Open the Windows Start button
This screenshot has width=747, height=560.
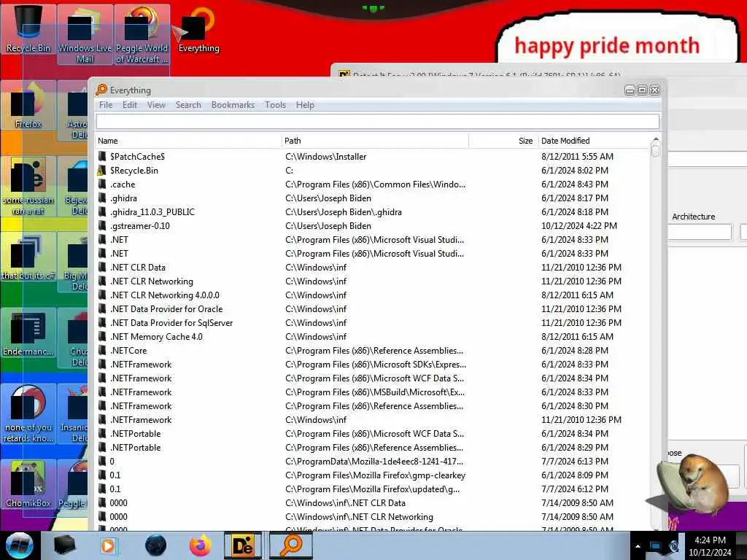(20, 545)
